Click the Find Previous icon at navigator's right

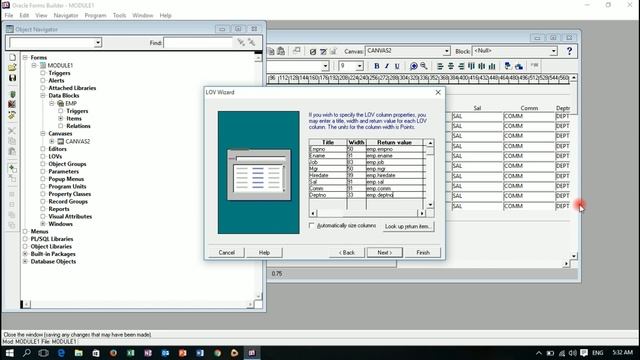252,42
